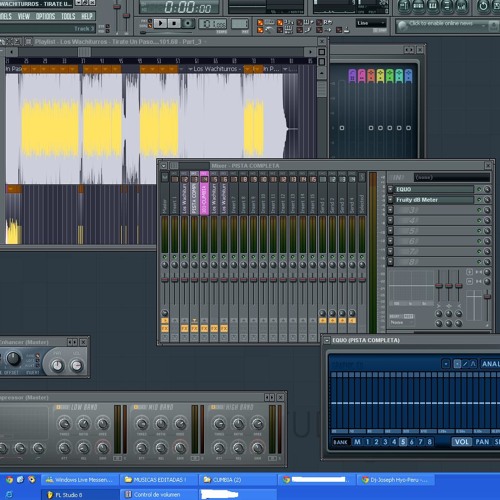Toggle slot 3 effect enable LED
Viewport: 500px width, 500px height.
click(479, 210)
